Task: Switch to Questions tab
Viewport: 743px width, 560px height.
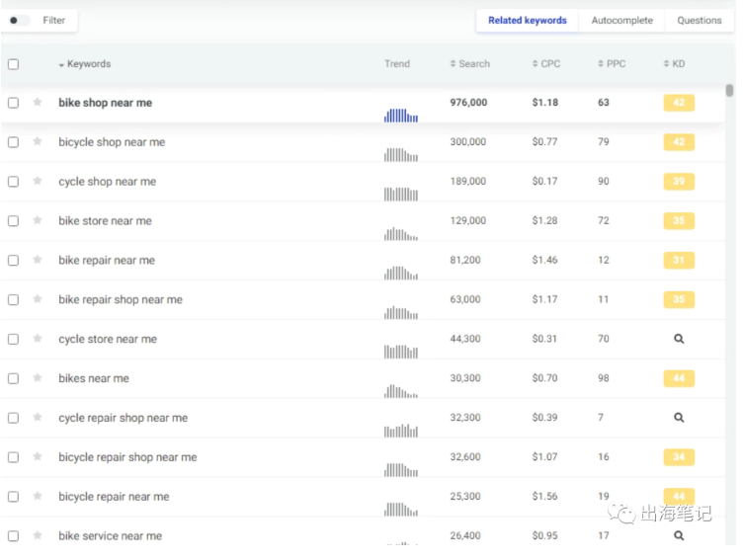Action: (x=699, y=21)
